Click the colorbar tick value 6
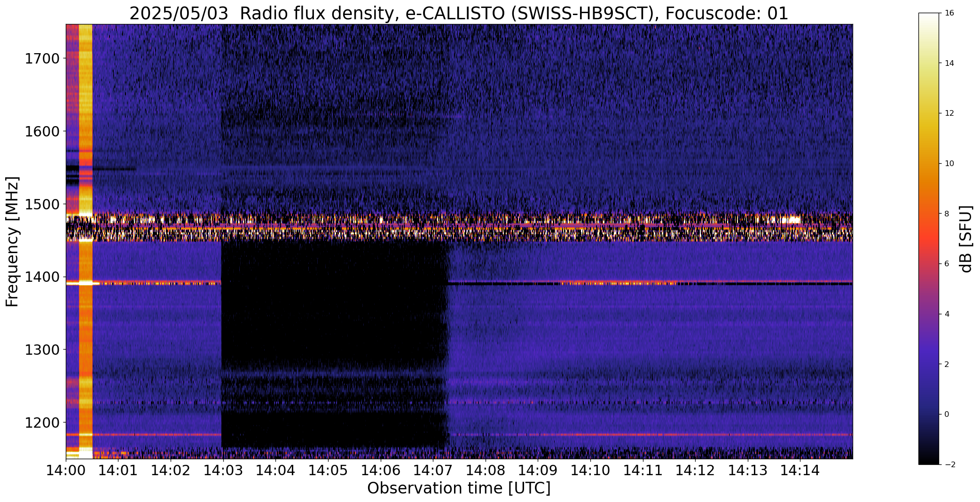Screen dimensions: 980x502 click(947, 264)
